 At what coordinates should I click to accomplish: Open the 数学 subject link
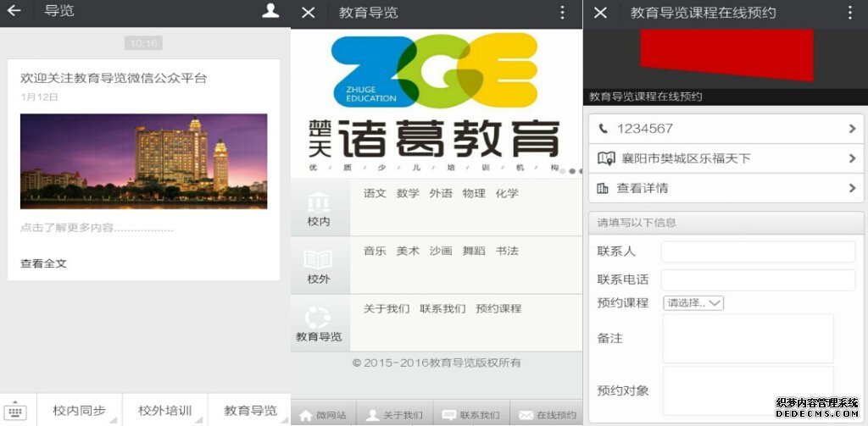click(408, 194)
